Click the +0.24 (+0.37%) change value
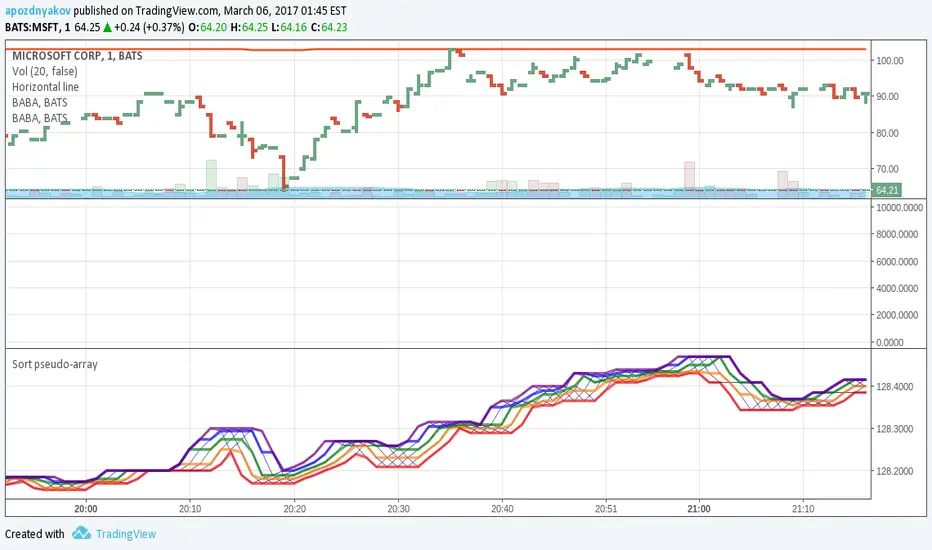The width and height of the screenshot is (932, 550). (x=149, y=27)
